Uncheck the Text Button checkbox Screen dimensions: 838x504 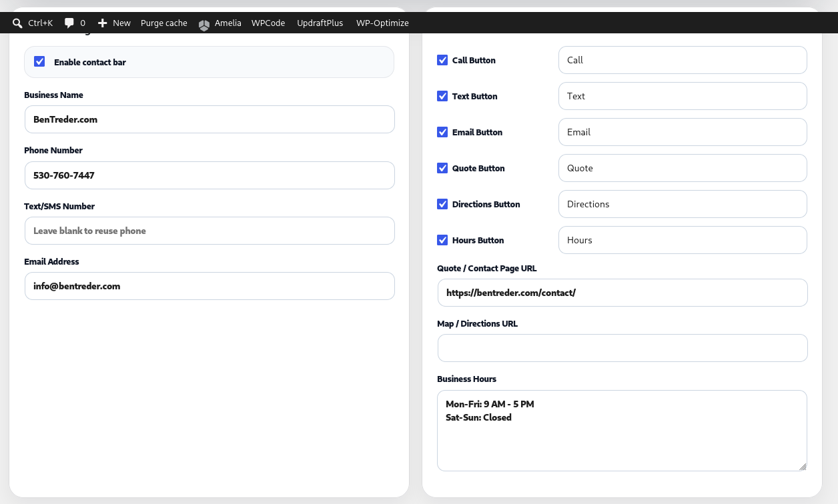442,96
